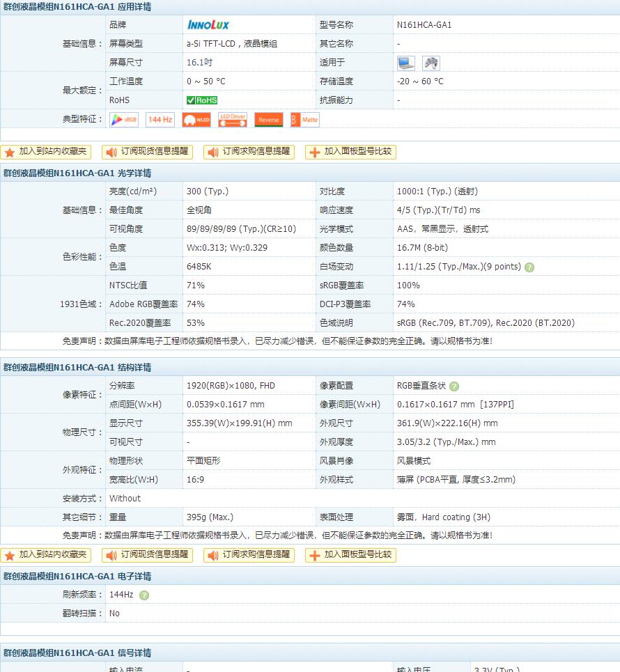Click the green RoHS checkmark badge
The width and height of the screenshot is (620, 672).
[x=202, y=100]
